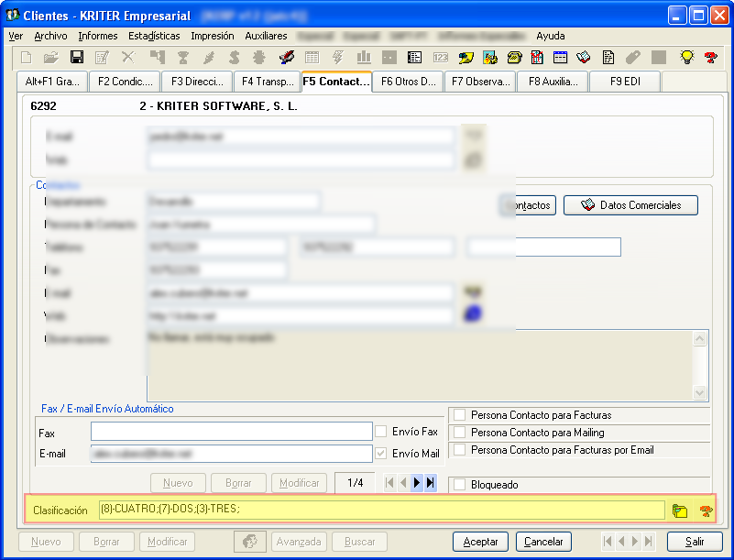Screen dimensions: 734x560
Task: Switch to the F2 Condic... tab
Action: point(125,82)
